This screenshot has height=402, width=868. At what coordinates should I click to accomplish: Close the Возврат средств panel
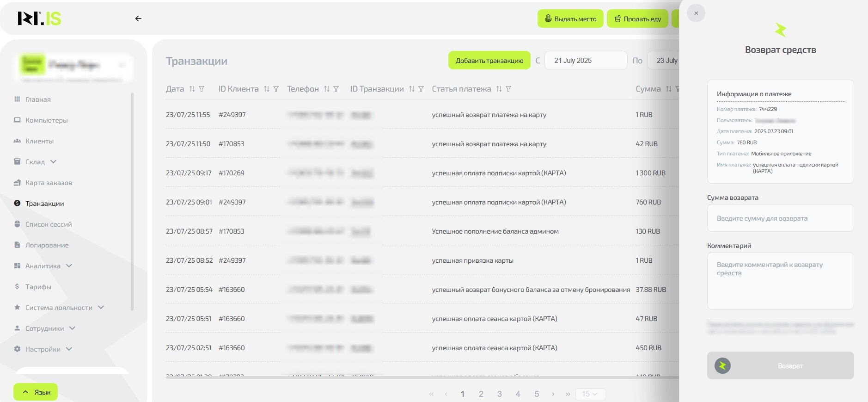point(696,13)
